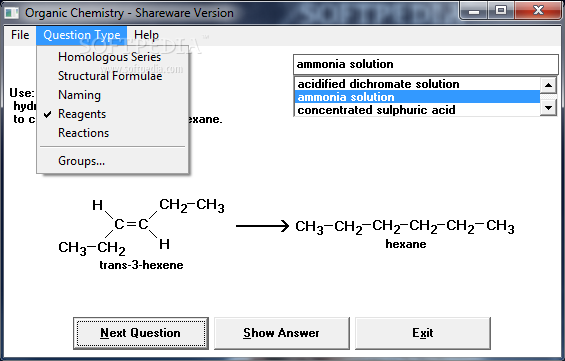Open the Groups... dialog
565x361 pixels.
tap(112, 161)
